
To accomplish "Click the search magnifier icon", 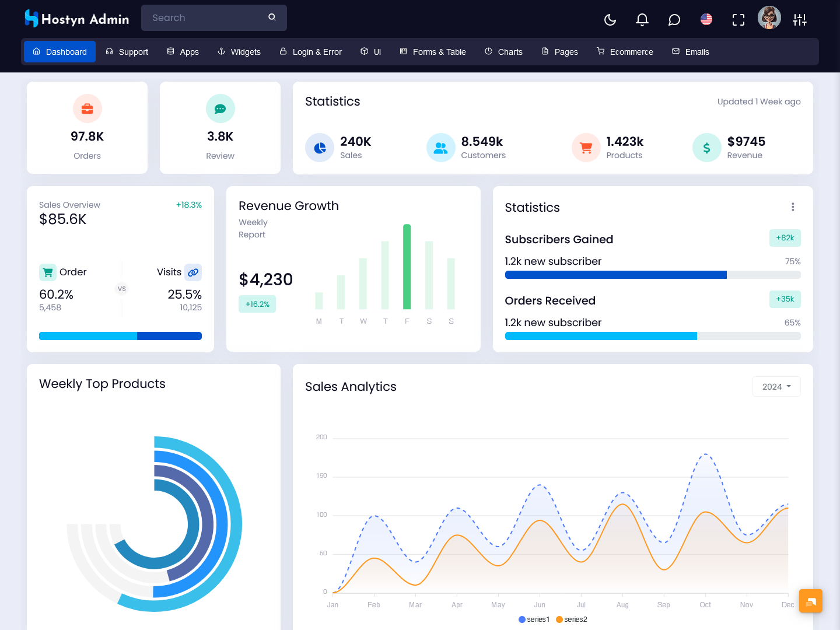I will [x=272, y=17].
